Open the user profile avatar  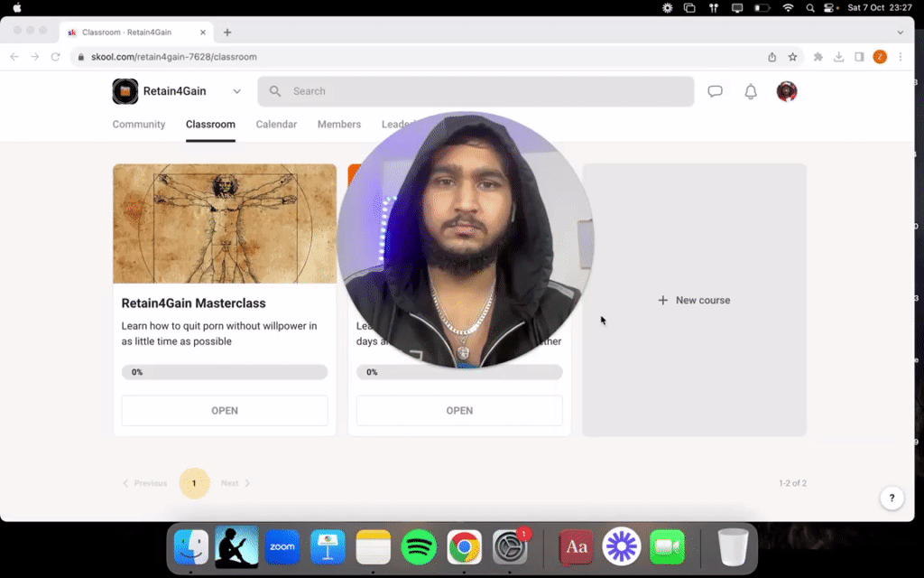(x=786, y=91)
